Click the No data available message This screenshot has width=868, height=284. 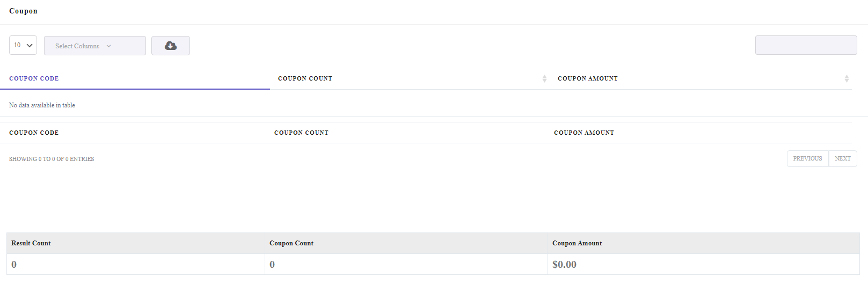click(x=42, y=105)
